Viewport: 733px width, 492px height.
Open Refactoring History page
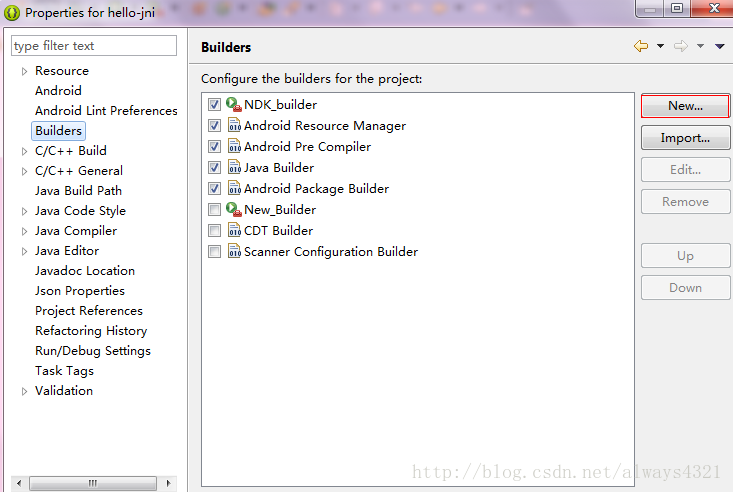[x=91, y=331]
